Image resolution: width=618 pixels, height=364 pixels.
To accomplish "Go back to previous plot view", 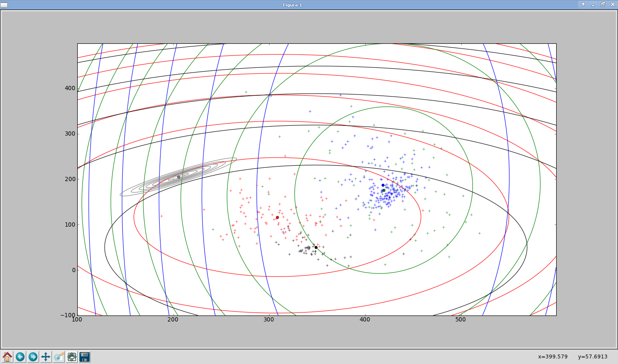I will 20,357.
